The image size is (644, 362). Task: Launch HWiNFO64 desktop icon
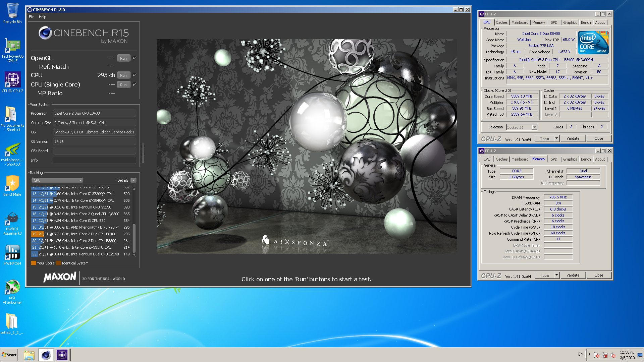click(x=12, y=255)
